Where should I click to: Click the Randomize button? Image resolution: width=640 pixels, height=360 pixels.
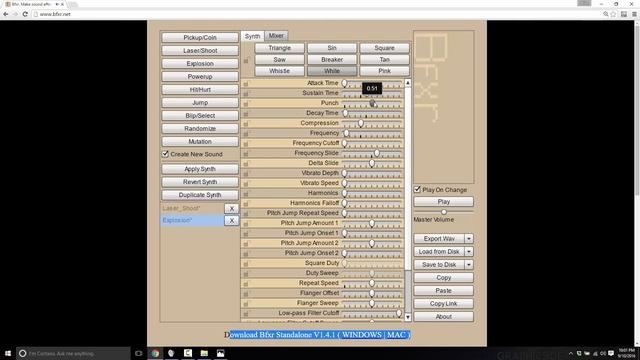pyautogui.click(x=200, y=129)
